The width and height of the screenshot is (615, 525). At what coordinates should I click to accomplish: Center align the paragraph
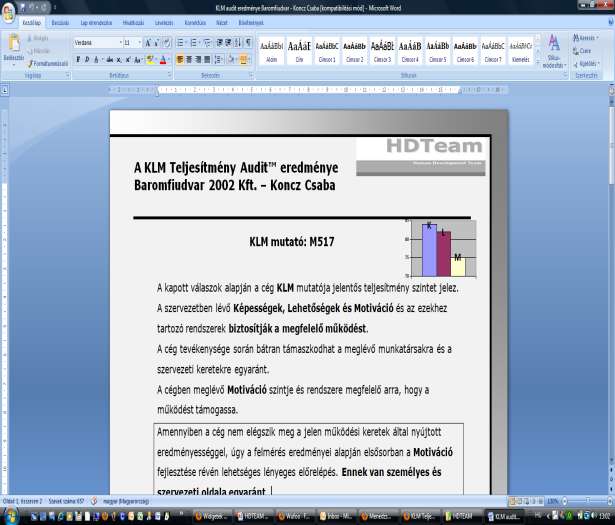click(x=189, y=60)
